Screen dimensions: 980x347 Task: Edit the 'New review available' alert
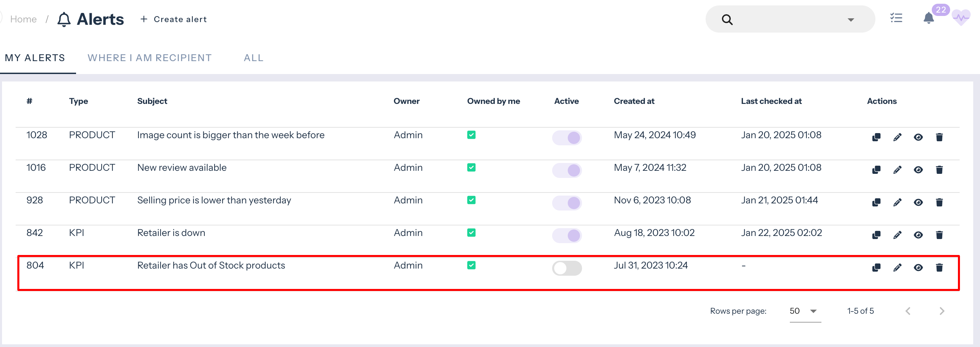[897, 170]
